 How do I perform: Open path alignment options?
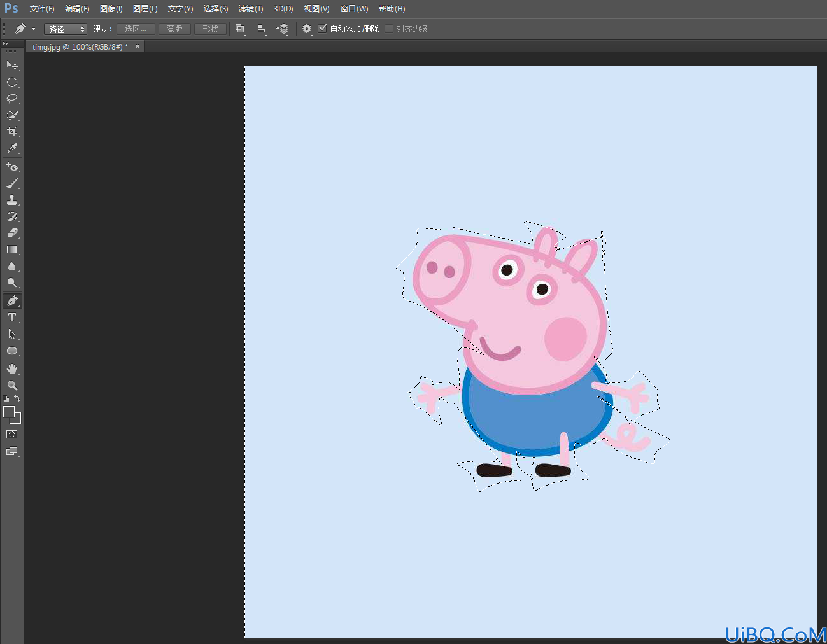[261, 29]
